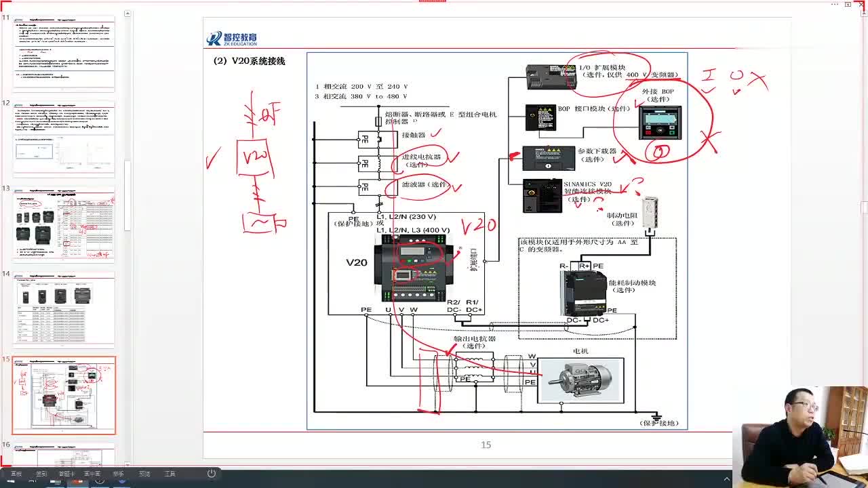The width and height of the screenshot is (868, 488).
Task: Click the 制动电阻 resistor image
Action: (x=650, y=212)
